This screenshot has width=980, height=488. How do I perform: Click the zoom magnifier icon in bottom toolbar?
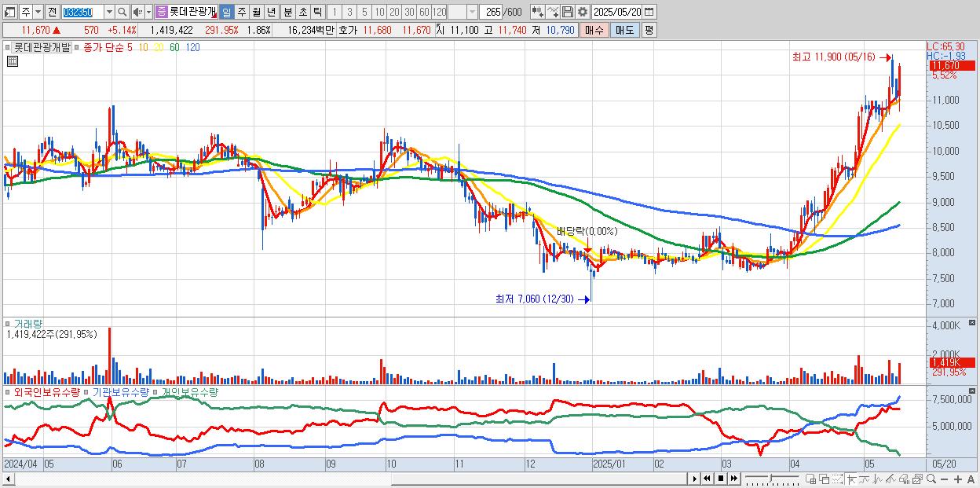tap(931, 479)
